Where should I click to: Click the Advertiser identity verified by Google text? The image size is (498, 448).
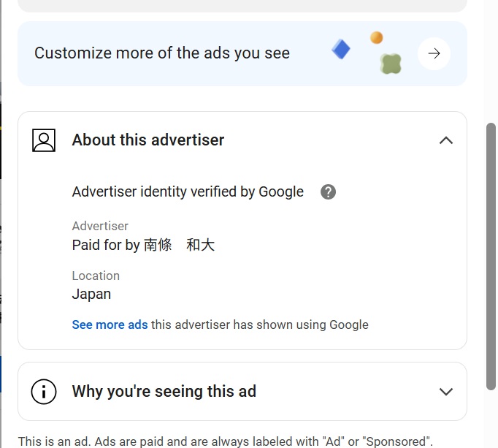pos(188,191)
